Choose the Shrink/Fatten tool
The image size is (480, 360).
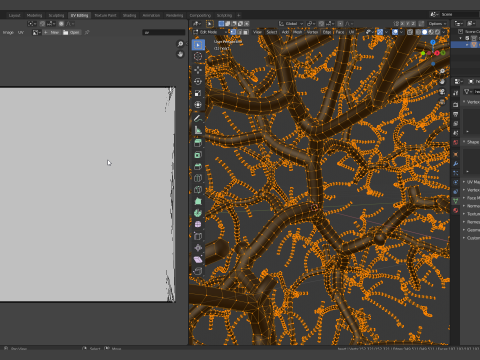pyautogui.click(x=198, y=248)
